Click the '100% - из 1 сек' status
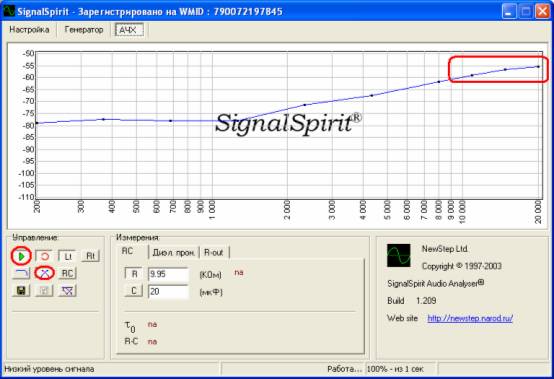Viewport: 554px width, 379px height. (395, 369)
